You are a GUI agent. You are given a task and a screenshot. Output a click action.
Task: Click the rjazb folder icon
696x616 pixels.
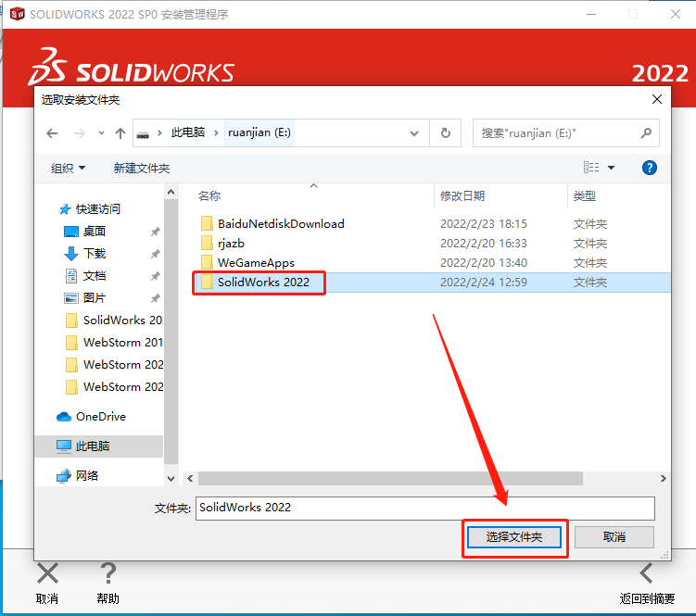click(207, 244)
